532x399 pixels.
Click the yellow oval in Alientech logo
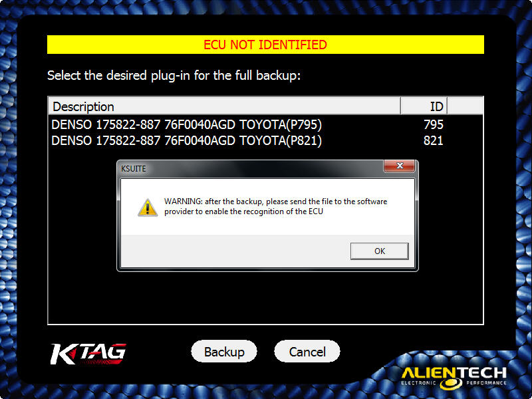click(x=451, y=384)
